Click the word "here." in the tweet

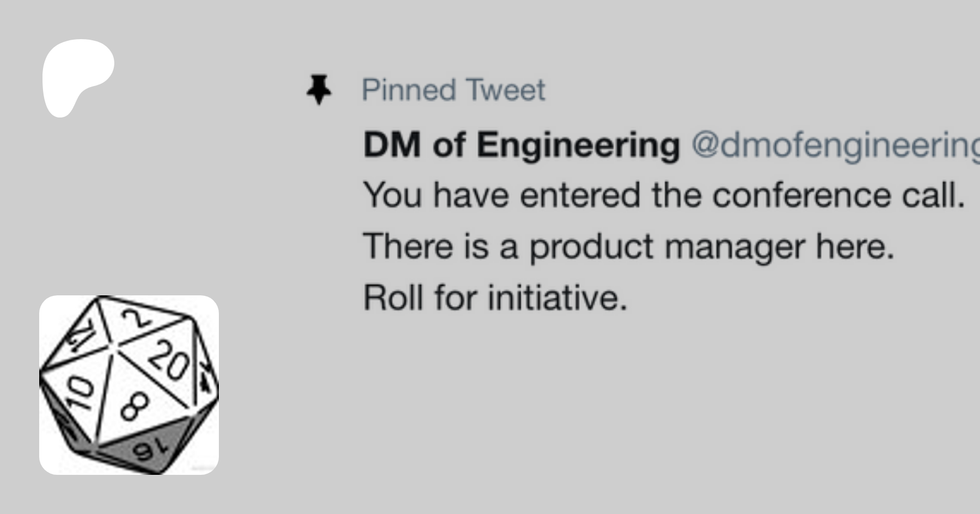[x=855, y=246]
